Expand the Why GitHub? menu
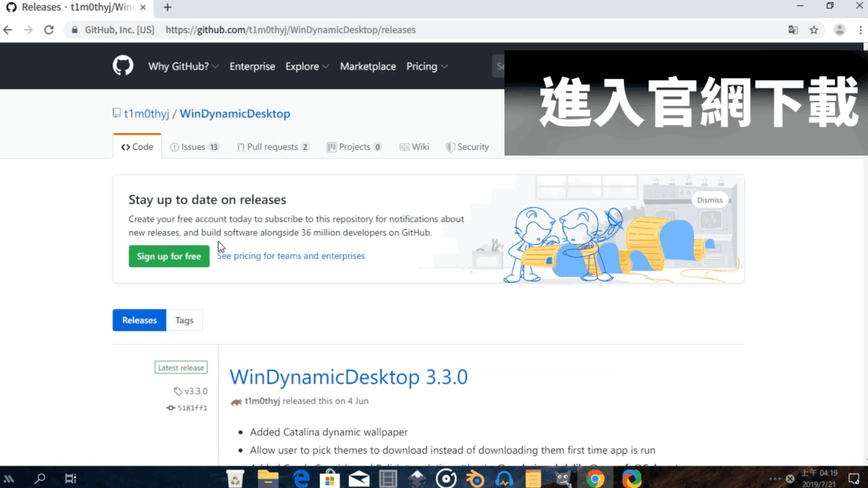The height and width of the screenshot is (488, 868). (184, 66)
